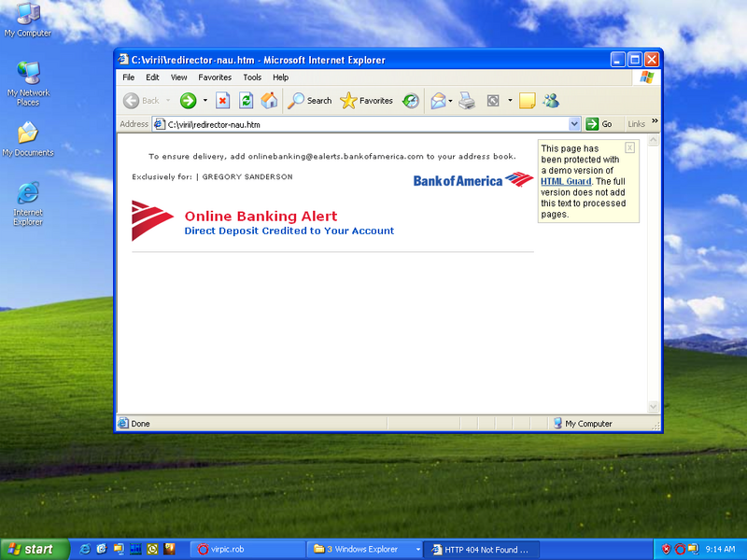The image size is (747, 560).
Task: Click the onlinebanking email delivery notice text
Action: tap(332, 156)
